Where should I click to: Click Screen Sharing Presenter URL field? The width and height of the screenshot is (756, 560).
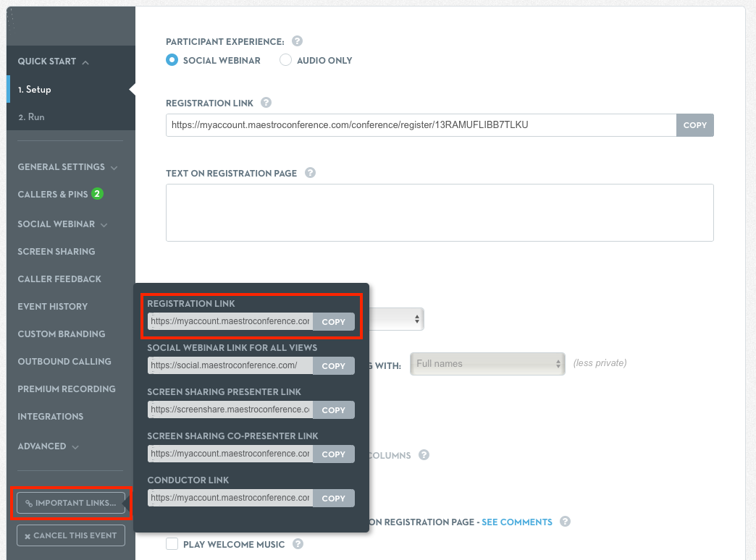(230, 410)
